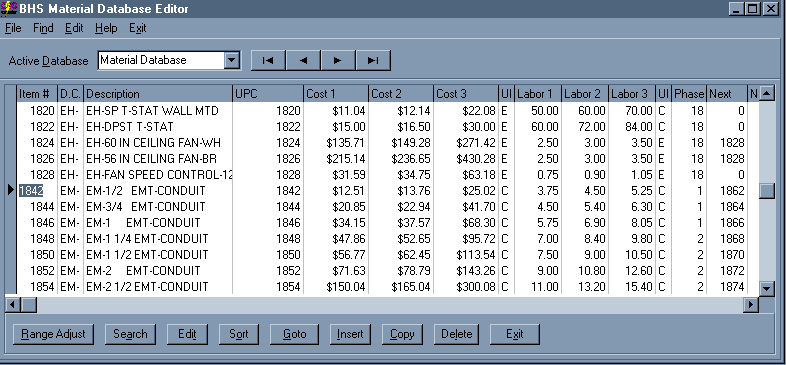Click the vertical scrollbar up arrow
Viewport: 786px width, 365px height.
(766, 93)
